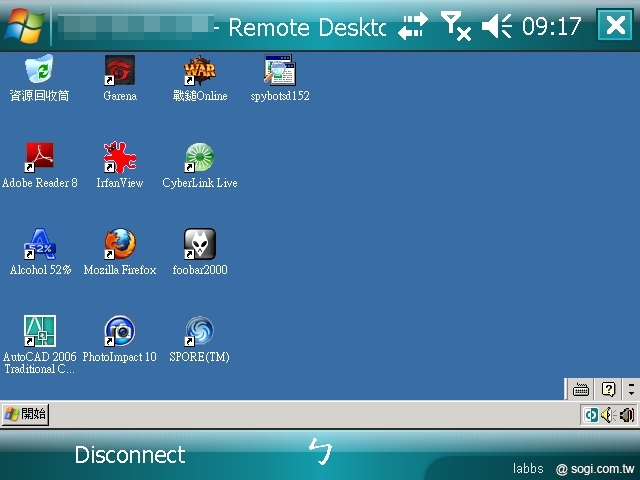Toggle the phone speaker volume icon
Viewport: 640px width, 480px height.
497,26
